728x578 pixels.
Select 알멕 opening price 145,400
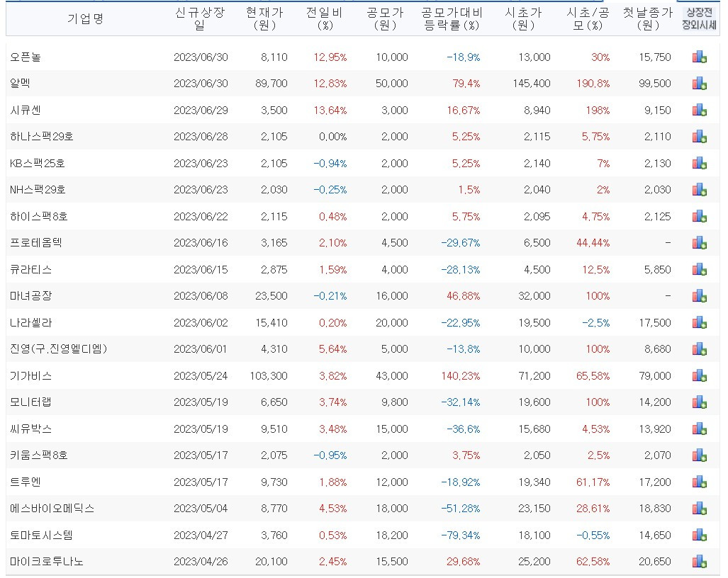pyautogui.click(x=532, y=84)
